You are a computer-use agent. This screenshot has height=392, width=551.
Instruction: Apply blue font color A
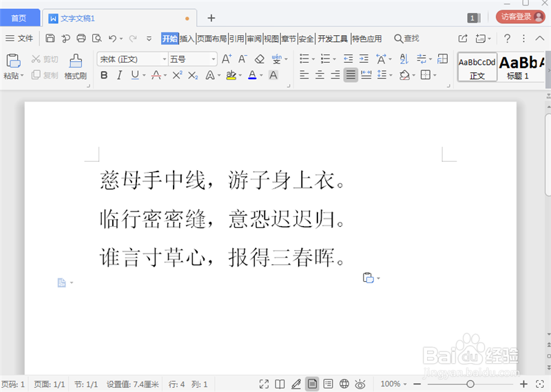(x=252, y=75)
